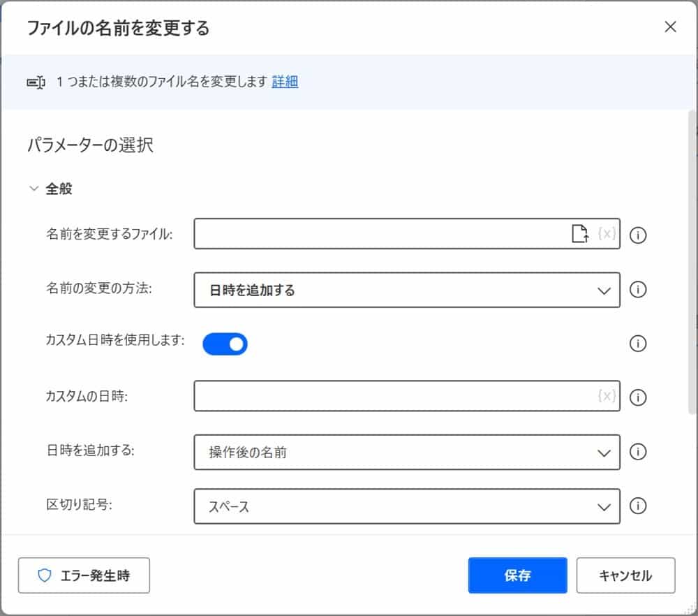698x616 pixels.
Task: Open the 詳細 help link
Action: click(285, 82)
